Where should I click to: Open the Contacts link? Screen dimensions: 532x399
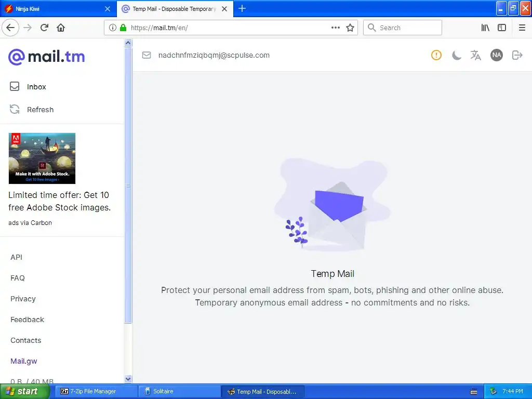tap(26, 340)
